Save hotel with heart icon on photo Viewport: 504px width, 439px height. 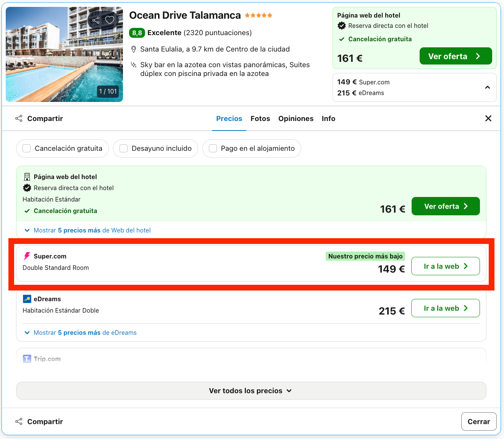(110, 20)
